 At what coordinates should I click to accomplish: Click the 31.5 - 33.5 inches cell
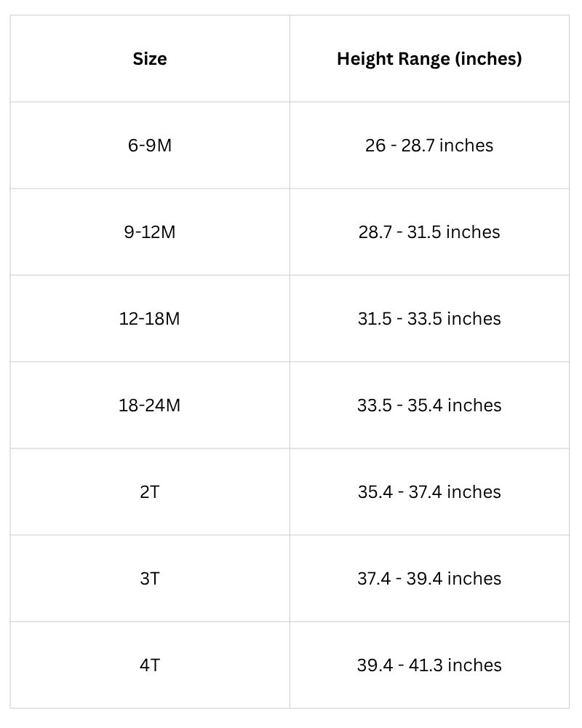point(429,319)
